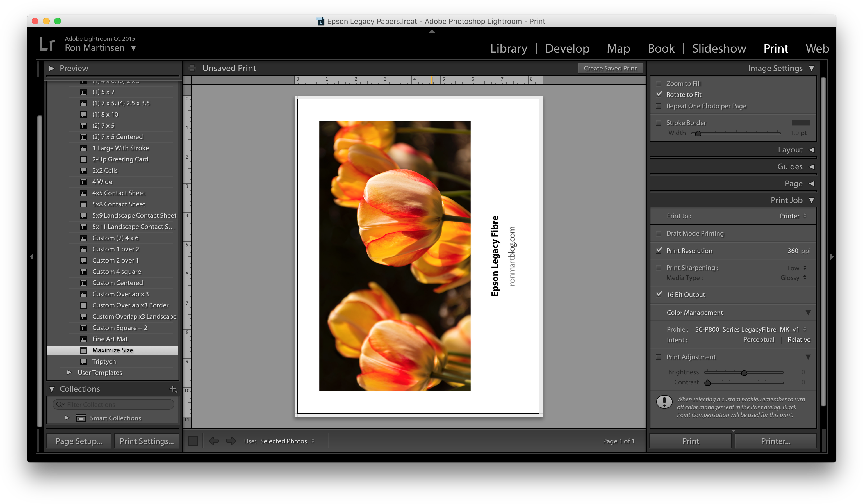The image size is (863, 504).
Task: Click the magnifier icon in Filter Collections field
Action: (x=60, y=404)
